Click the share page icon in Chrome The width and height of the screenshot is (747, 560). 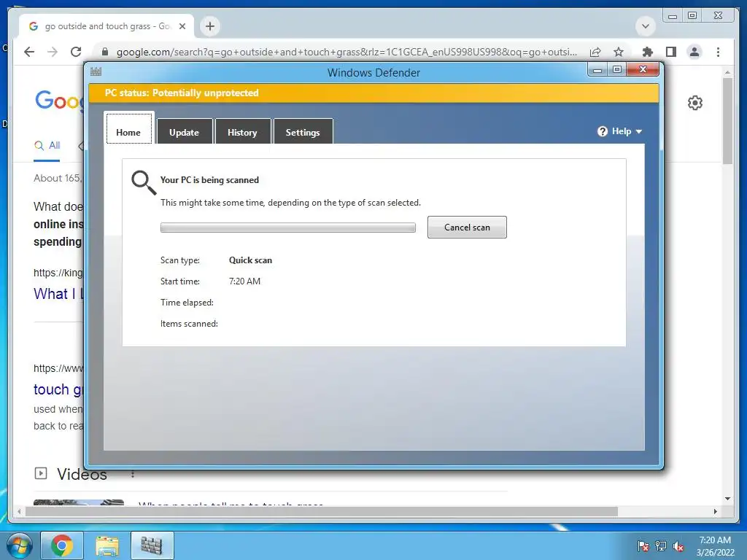(595, 52)
